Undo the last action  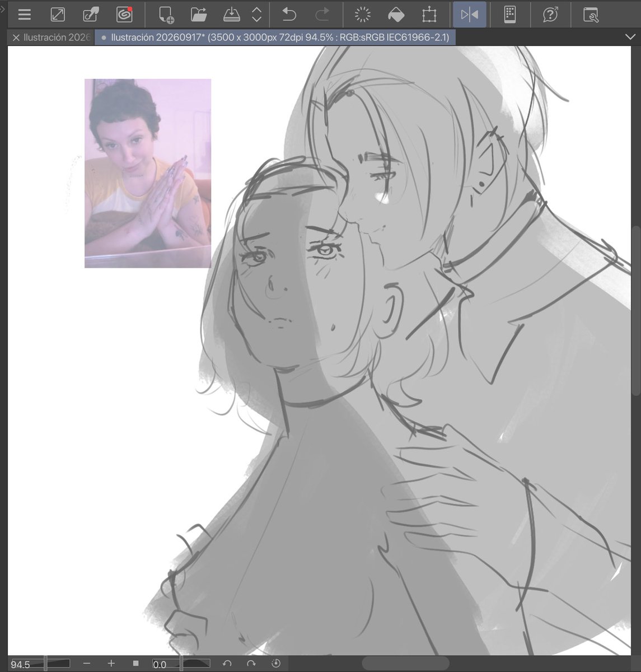(x=289, y=15)
